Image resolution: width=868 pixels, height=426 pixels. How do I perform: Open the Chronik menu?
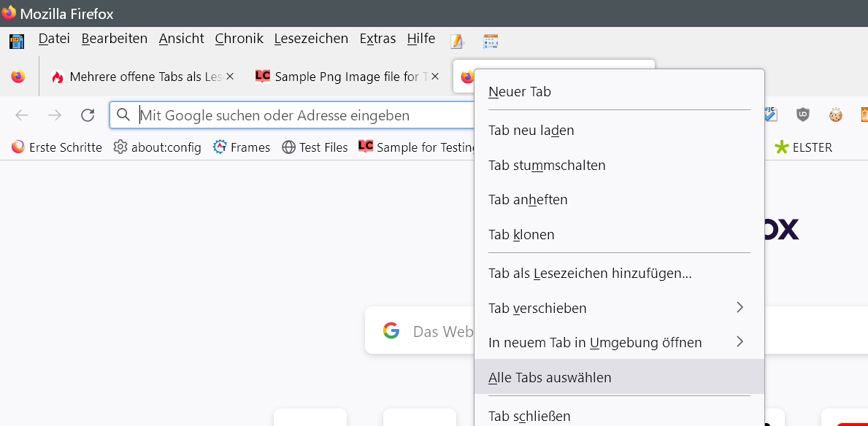pyautogui.click(x=239, y=39)
